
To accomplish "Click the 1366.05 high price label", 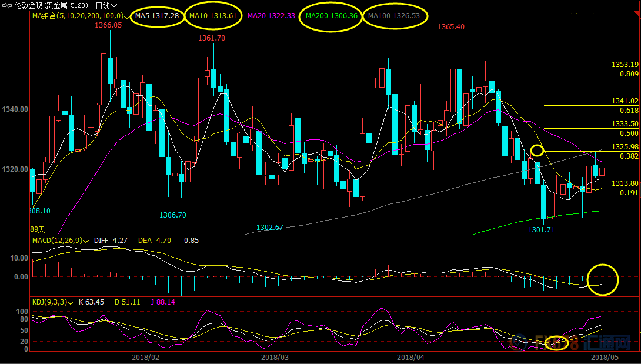I will pos(108,25).
